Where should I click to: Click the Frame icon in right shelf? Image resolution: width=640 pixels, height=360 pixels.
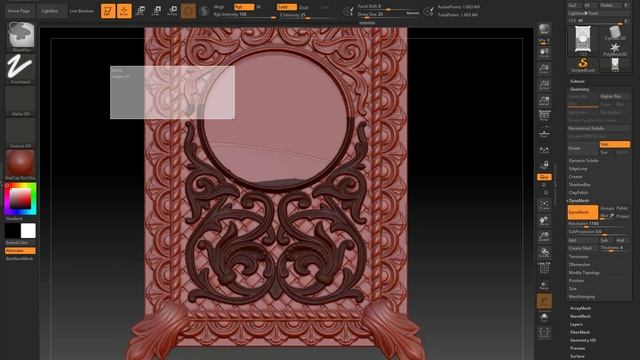[544, 205]
